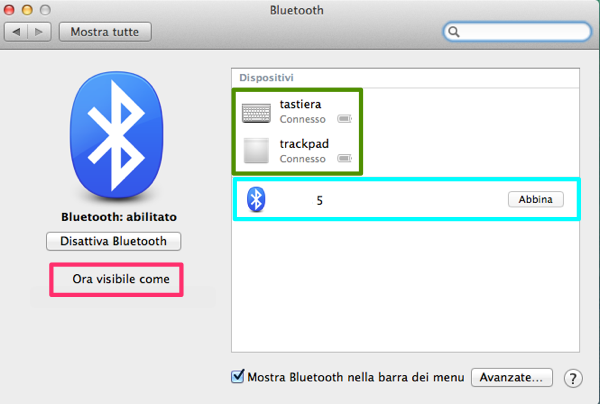
Task: Click the magnifying glass search icon
Action: point(454,32)
